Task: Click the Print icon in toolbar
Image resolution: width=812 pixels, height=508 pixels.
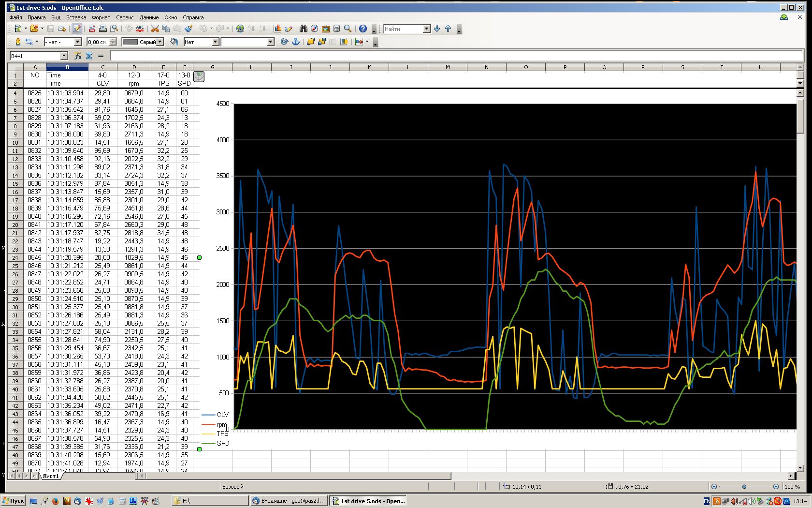Action: [103, 29]
